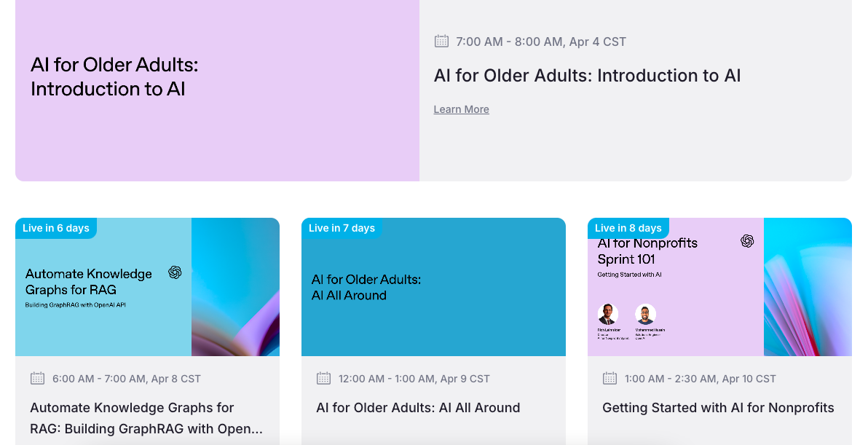Click the calendar icon beside Apr 4 time

441,42
